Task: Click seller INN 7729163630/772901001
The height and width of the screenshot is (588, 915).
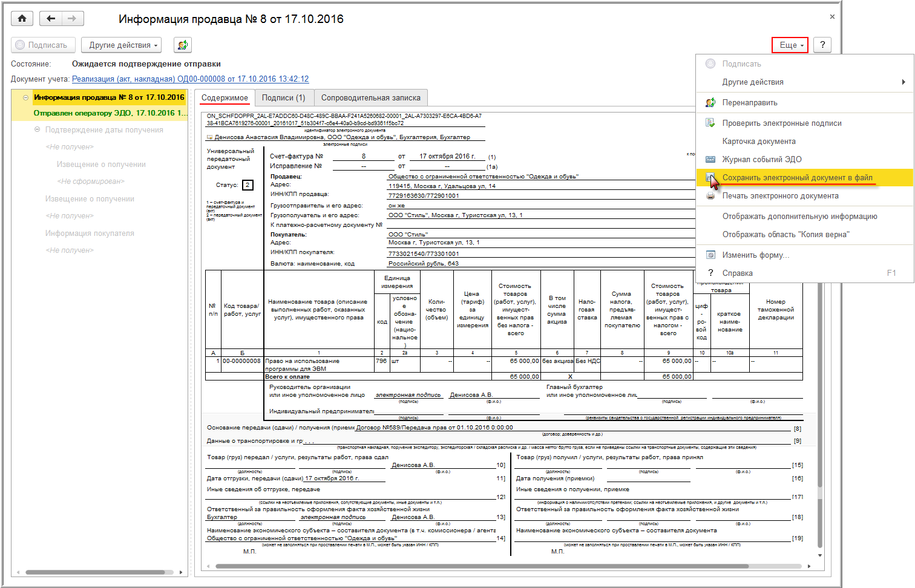Action: (424, 196)
